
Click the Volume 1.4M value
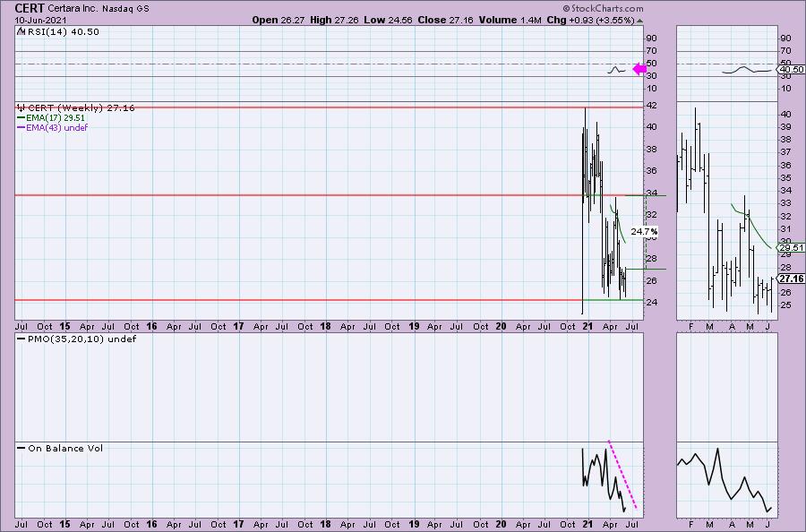[510, 20]
